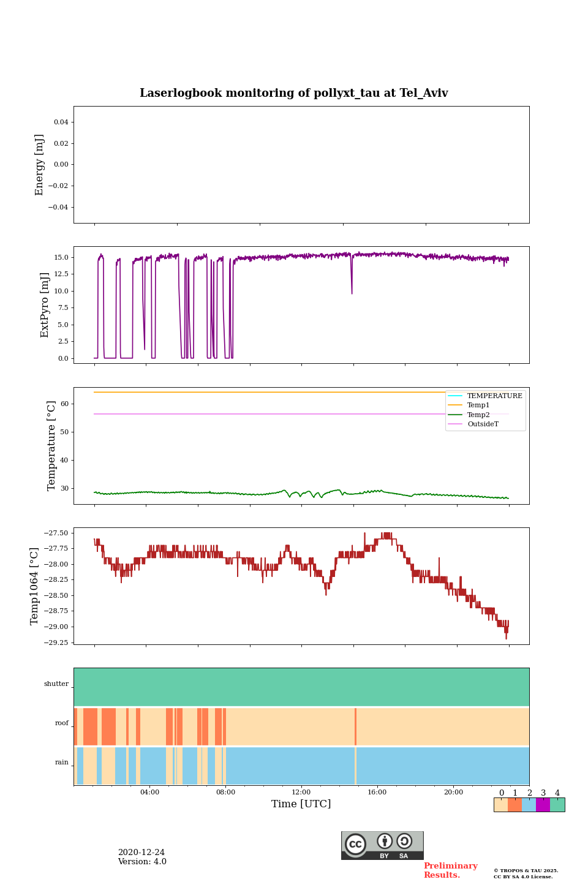This screenshot has height=882, width=588.
Task: Click the −29.25 tick on the Temp1064 axis
Action: (x=56, y=642)
